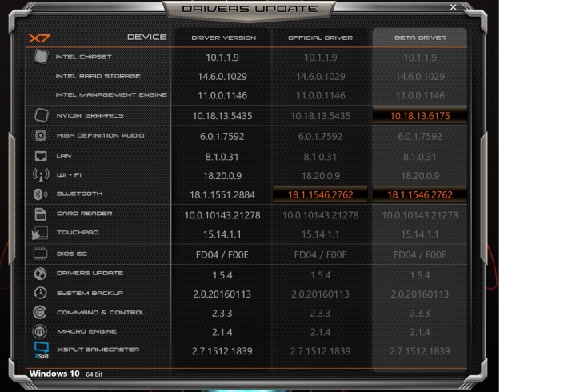Click installed Rapid Storage version 14.6.0.1029

pyautogui.click(x=222, y=77)
